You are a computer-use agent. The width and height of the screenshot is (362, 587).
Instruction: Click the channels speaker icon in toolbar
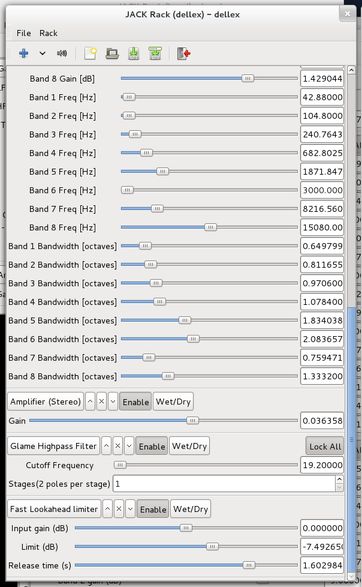click(62, 54)
